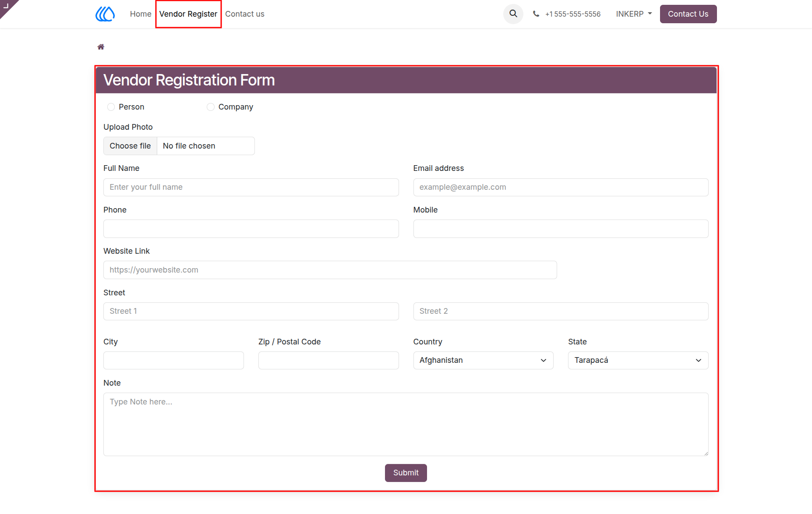Call the +1 555-555-5556 phone link
The height and width of the screenshot is (514, 812).
572,14
